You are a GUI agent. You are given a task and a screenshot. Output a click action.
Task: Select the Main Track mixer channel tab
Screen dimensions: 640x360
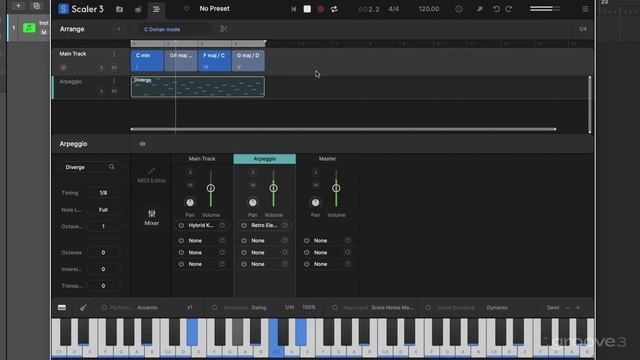202,159
